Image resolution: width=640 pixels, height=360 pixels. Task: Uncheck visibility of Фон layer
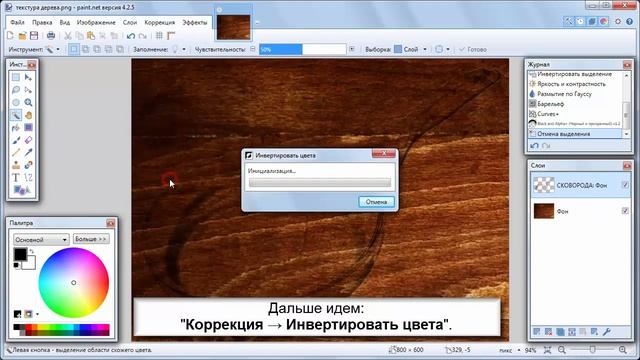[625, 211]
